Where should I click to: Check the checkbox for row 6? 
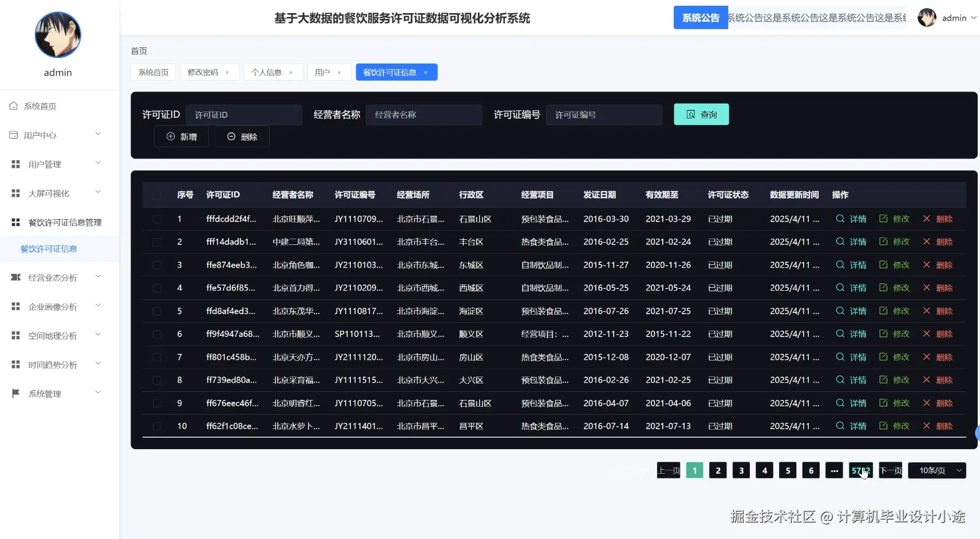pos(157,334)
